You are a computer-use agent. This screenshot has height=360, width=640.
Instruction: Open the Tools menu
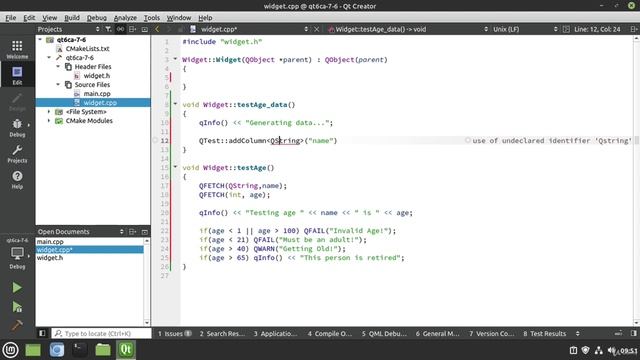point(151,18)
